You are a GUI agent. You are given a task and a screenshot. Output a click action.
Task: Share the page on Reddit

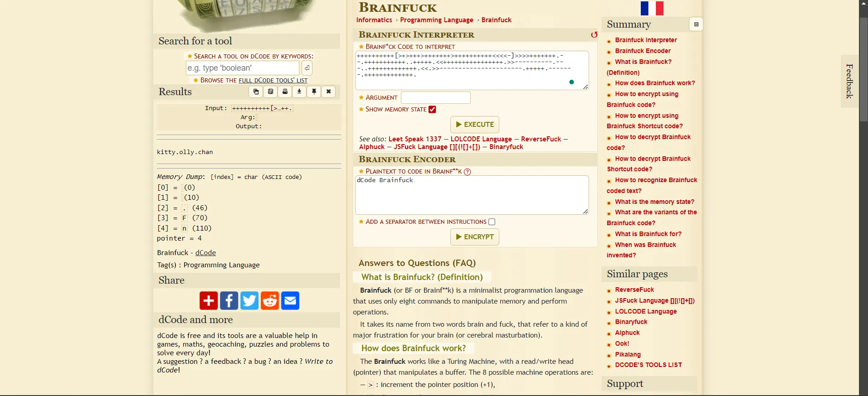pyautogui.click(x=270, y=301)
